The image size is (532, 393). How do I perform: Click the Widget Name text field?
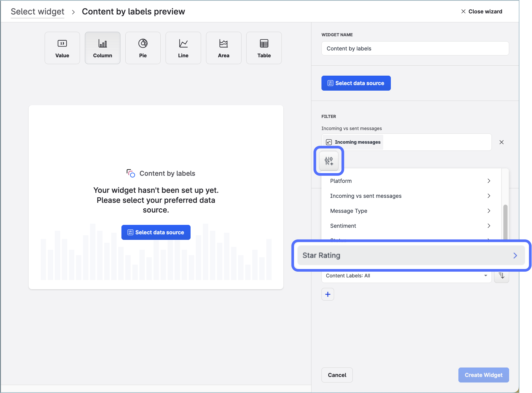tap(415, 48)
